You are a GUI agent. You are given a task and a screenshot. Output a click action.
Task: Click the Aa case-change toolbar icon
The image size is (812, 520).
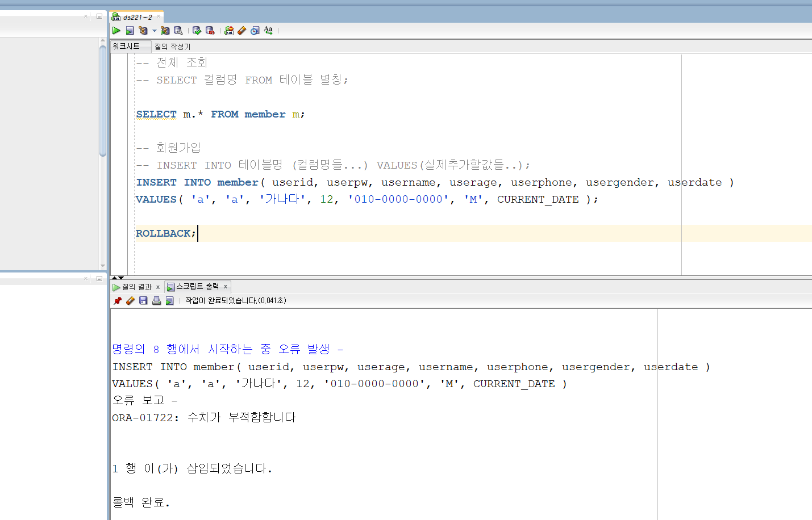tap(268, 30)
